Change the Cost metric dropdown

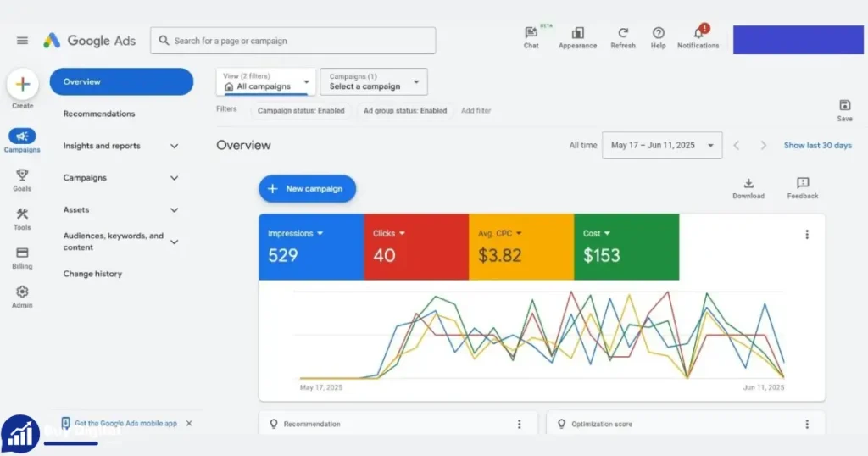click(596, 234)
